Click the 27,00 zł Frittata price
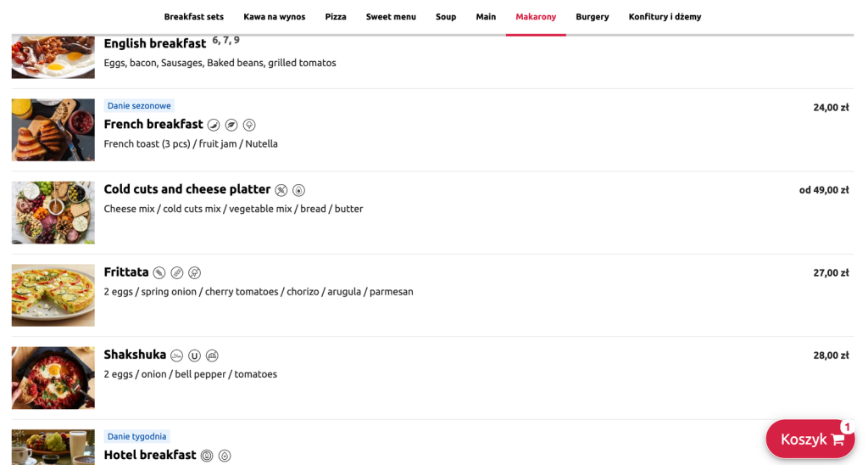This screenshot has height=465, width=868. point(831,272)
